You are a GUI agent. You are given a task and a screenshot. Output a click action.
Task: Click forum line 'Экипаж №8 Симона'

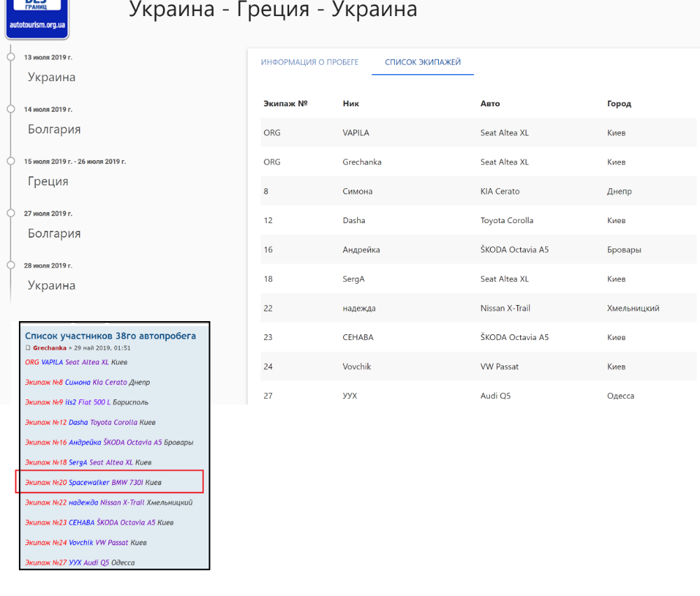(x=87, y=383)
